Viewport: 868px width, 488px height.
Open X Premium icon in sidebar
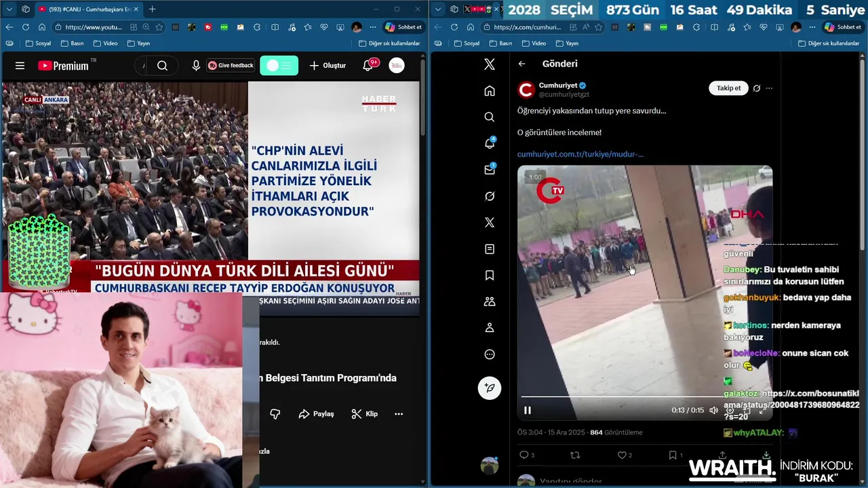490,223
